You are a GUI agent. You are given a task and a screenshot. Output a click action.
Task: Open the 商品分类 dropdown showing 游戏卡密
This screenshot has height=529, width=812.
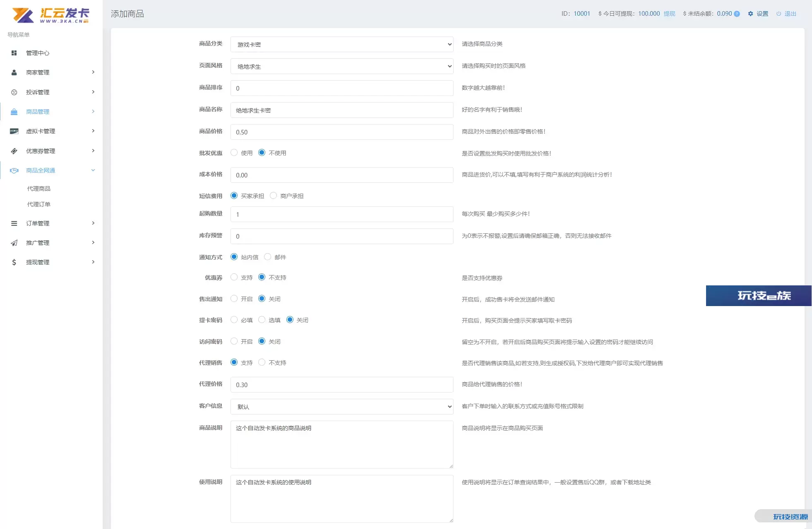point(342,44)
